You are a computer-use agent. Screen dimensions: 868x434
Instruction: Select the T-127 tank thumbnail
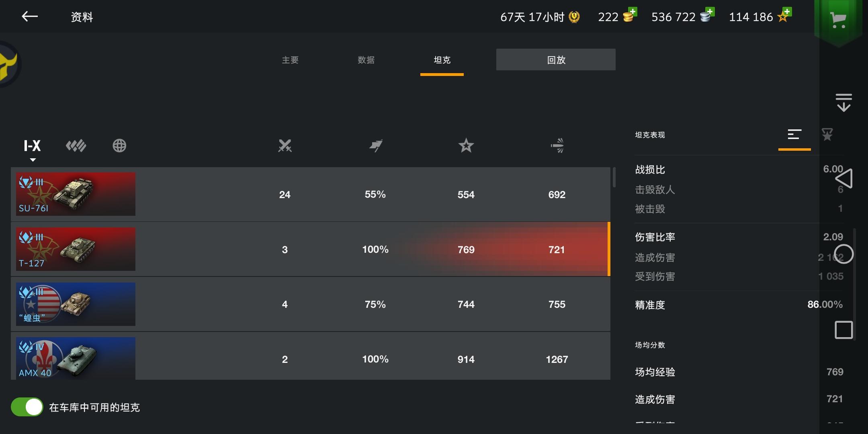pos(76,249)
